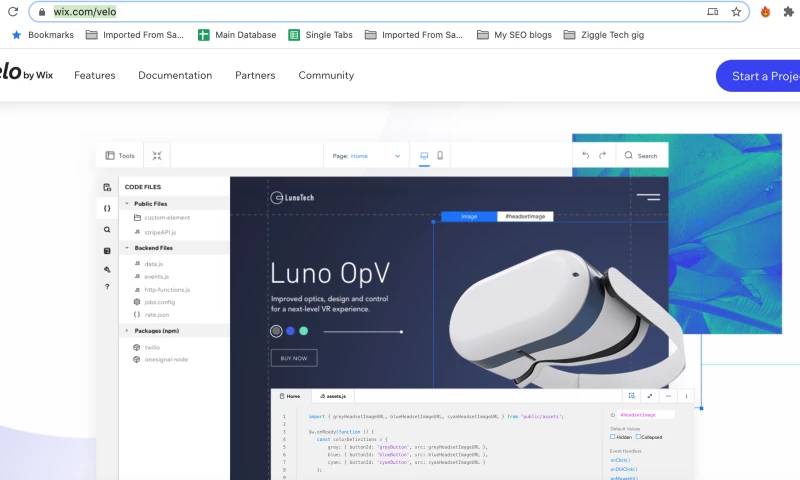Viewport: 800px width, 480px height.
Task: Click the redo arrow in editor toolbar
Action: (602, 156)
